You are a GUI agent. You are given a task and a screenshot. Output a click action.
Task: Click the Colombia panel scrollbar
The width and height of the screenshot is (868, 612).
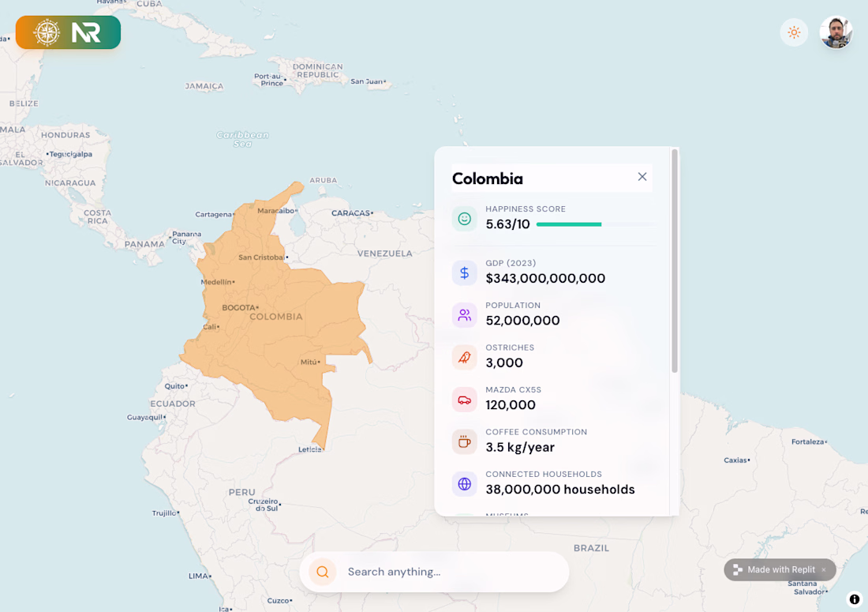[x=675, y=261]
